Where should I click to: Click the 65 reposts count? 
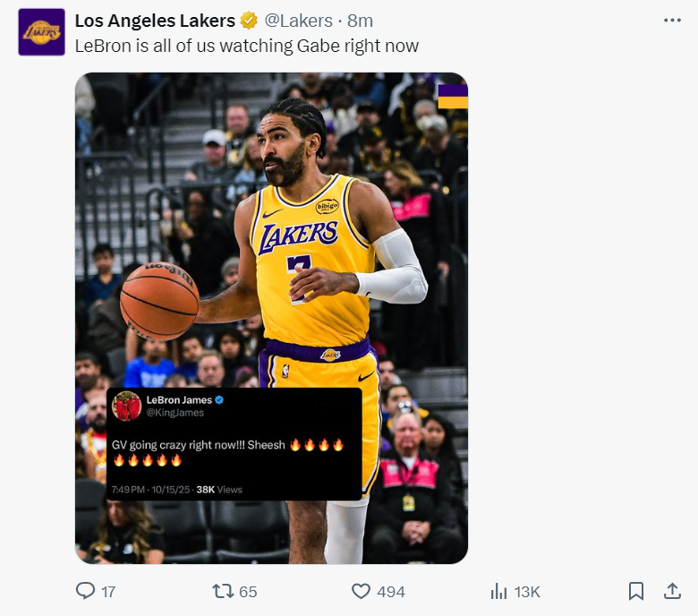click(x=248, y=592)
